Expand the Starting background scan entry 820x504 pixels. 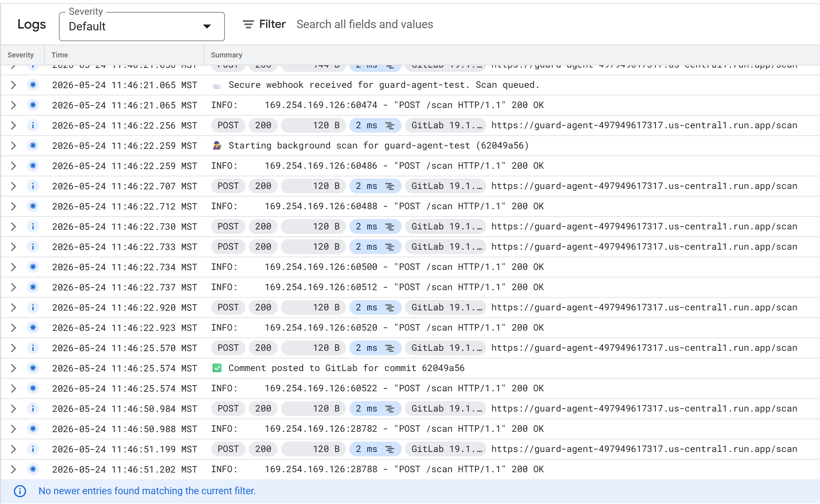[x=13, y=146]
